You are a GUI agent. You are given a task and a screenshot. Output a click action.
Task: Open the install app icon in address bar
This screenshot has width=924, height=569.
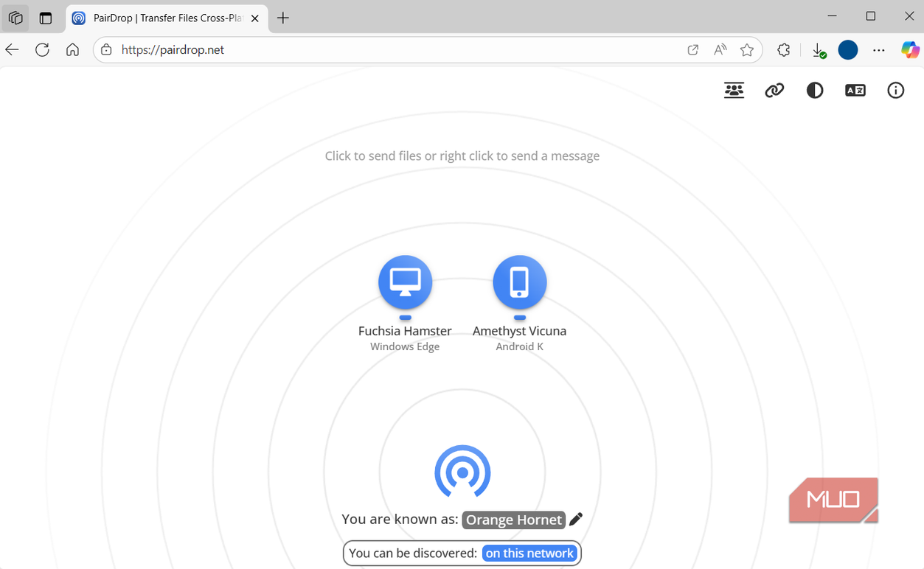pos(692,49)
